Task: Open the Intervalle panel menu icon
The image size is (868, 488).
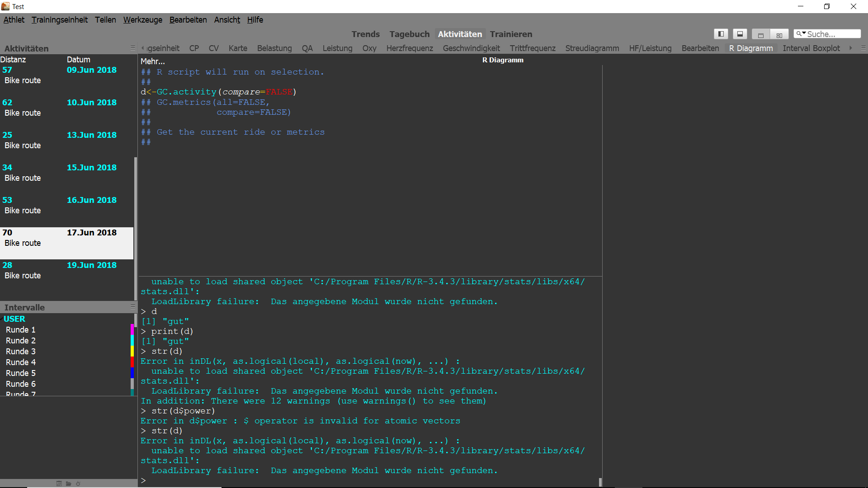Action: pyautogui.click(x=132, y=307)
